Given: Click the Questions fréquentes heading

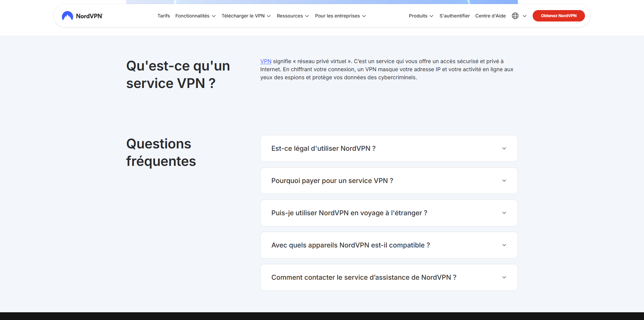Looking at the screenshot, I should pos(161,152).
